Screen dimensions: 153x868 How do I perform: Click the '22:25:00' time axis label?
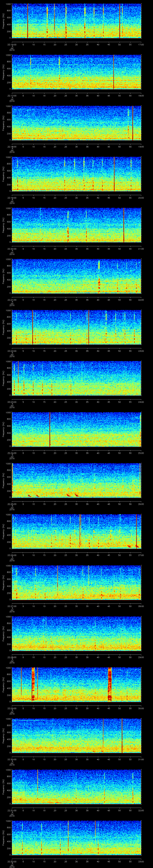pos(12,504)
